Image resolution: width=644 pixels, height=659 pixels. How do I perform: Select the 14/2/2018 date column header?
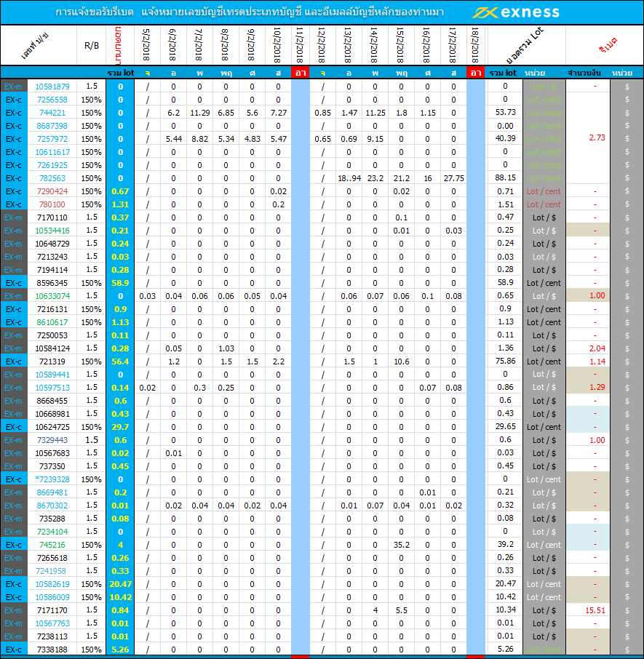[x=374, y=45]
